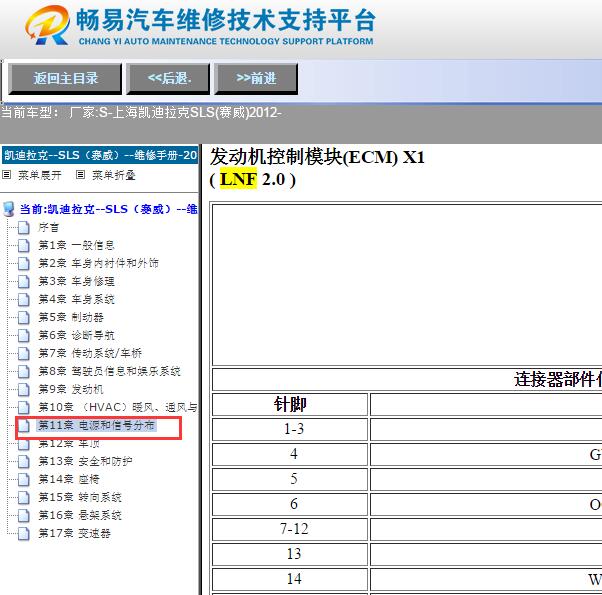Click the page icon beside 第3章
The height and width of the screenshot is (595, 602).
[24, 281]
